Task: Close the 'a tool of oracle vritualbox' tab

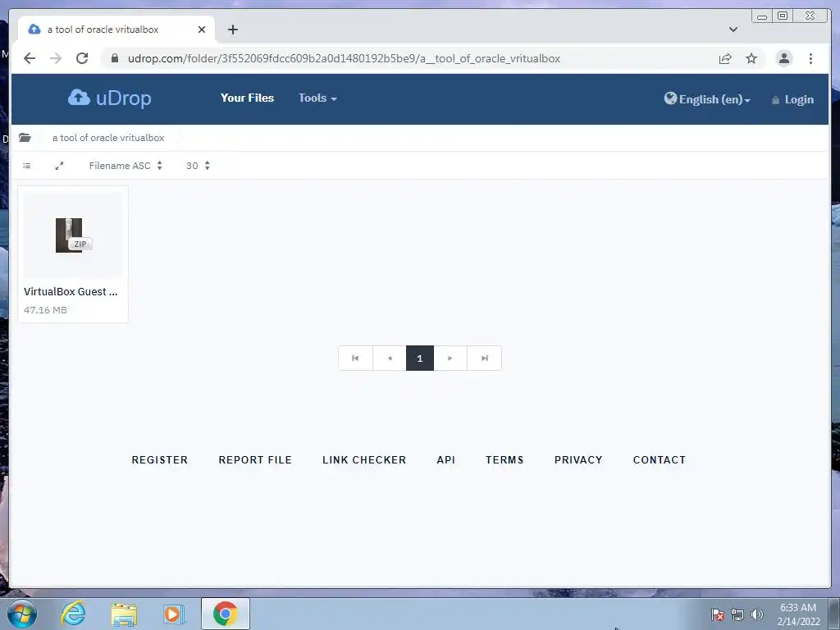Action: [202, 30]
